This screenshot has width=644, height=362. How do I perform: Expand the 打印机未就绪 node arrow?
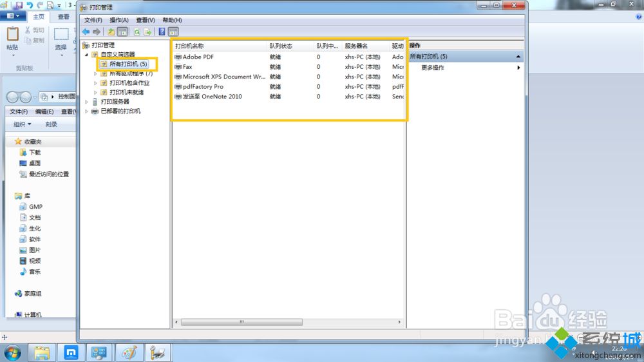click(95, 93)
